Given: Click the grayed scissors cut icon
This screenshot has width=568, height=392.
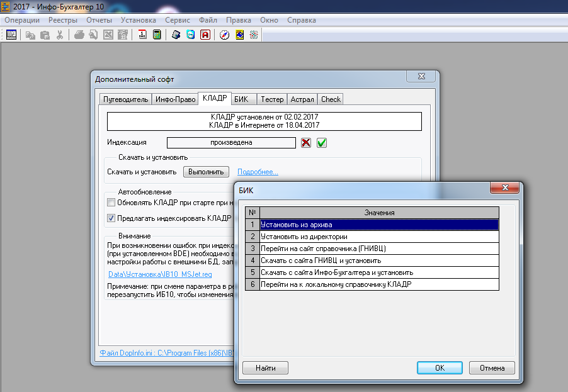Looking at the screenshot, I should click(x=60, y=35).
